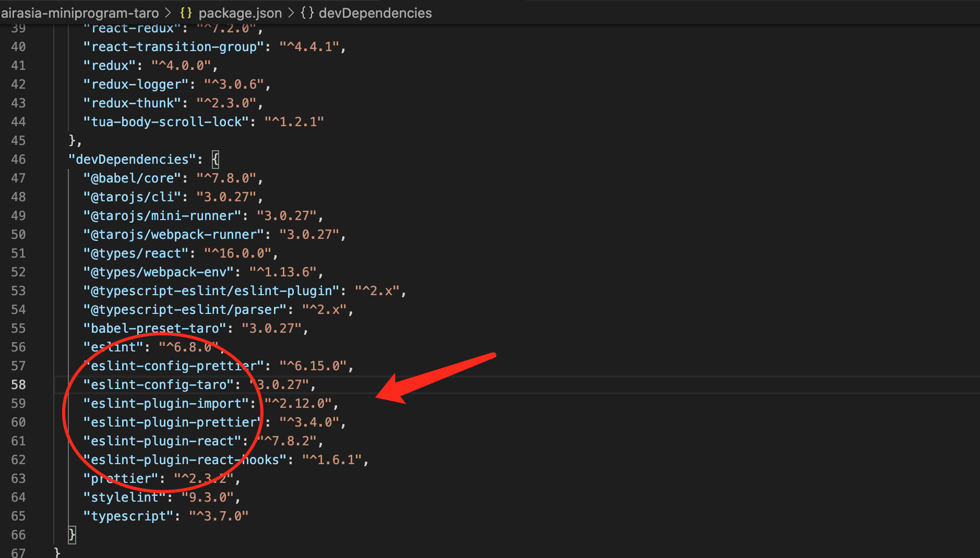
Task: Click the "^7.8.0" babel core version
Action: [226, 178]
